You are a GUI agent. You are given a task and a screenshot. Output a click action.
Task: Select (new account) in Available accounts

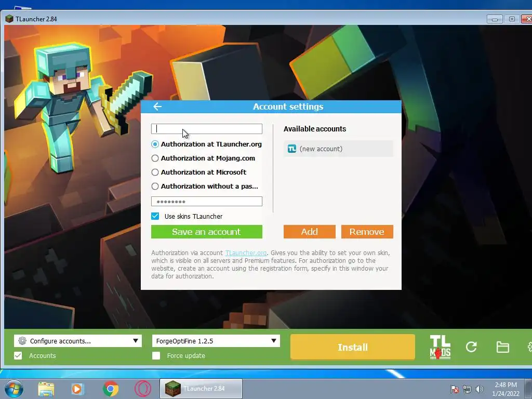click(x=338, y=149)
